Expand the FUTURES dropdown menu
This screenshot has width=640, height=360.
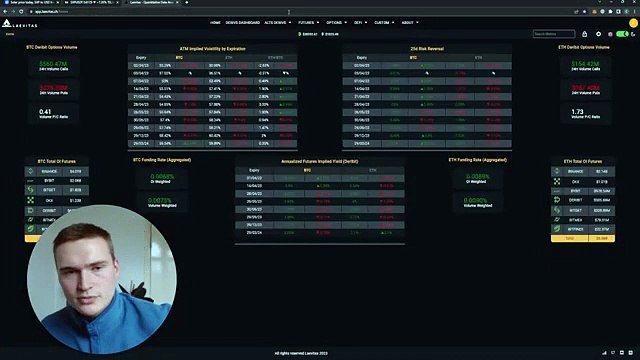pos(308,22)
